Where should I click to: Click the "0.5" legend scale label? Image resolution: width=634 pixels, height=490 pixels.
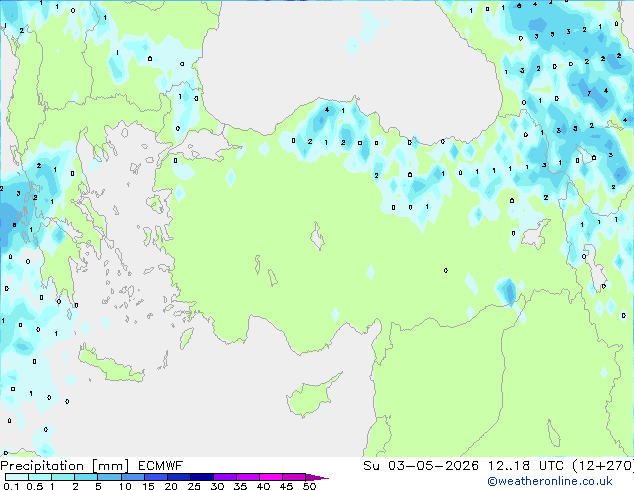tap(35, 486)
